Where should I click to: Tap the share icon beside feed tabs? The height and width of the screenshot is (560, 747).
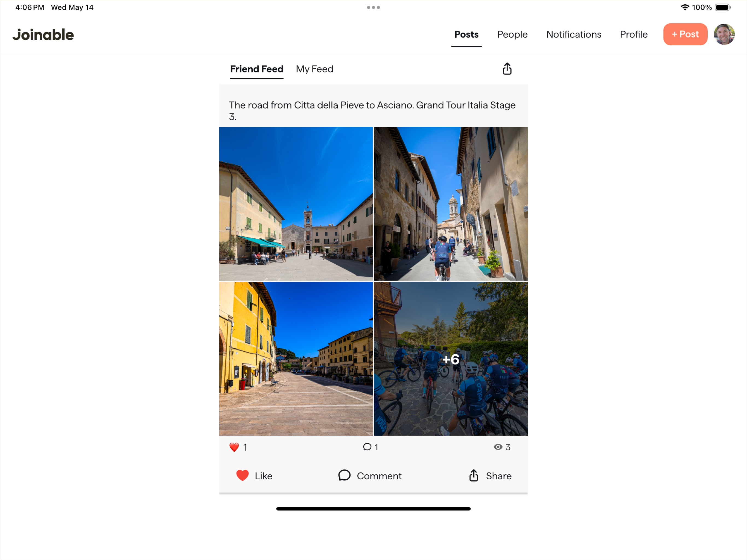[507, 69]
